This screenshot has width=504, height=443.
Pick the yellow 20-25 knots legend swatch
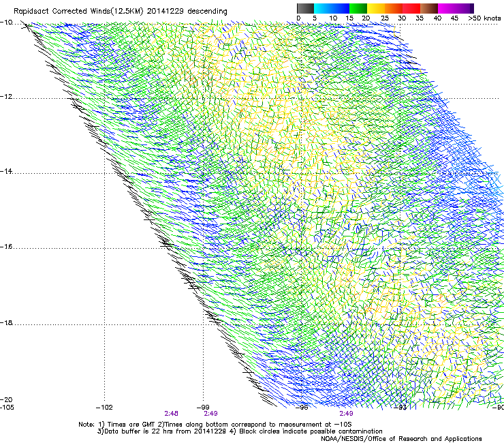[376, 8]
